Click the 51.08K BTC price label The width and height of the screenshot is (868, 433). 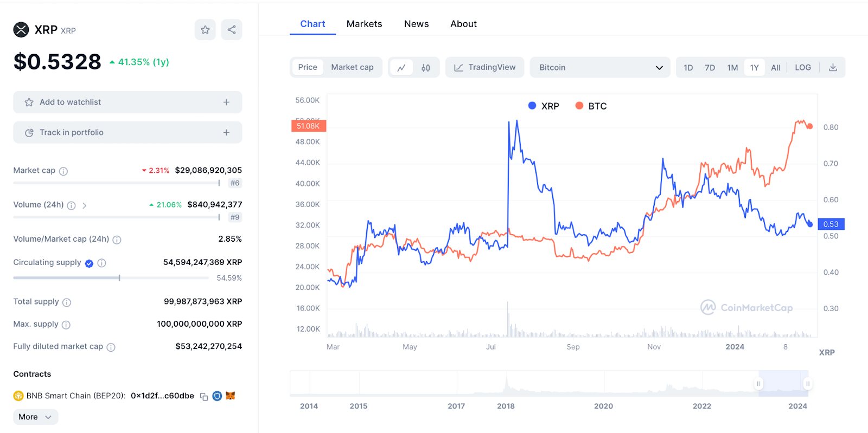pyautogui.click(x=308, y=126)
